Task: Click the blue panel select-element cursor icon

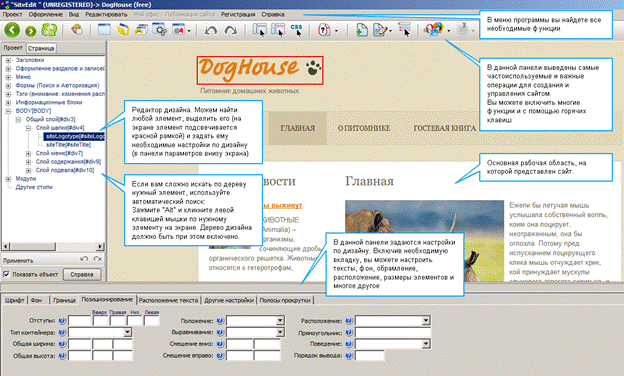Action: 260,30
